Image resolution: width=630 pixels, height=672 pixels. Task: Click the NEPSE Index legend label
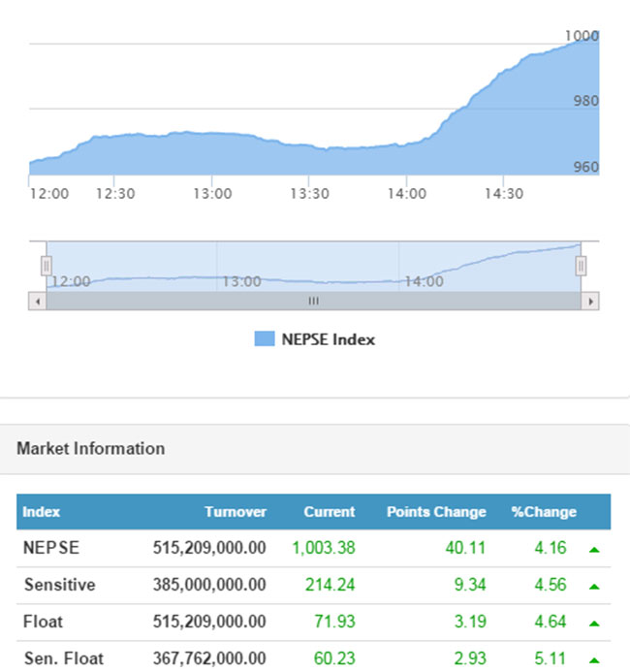point(328,339)
